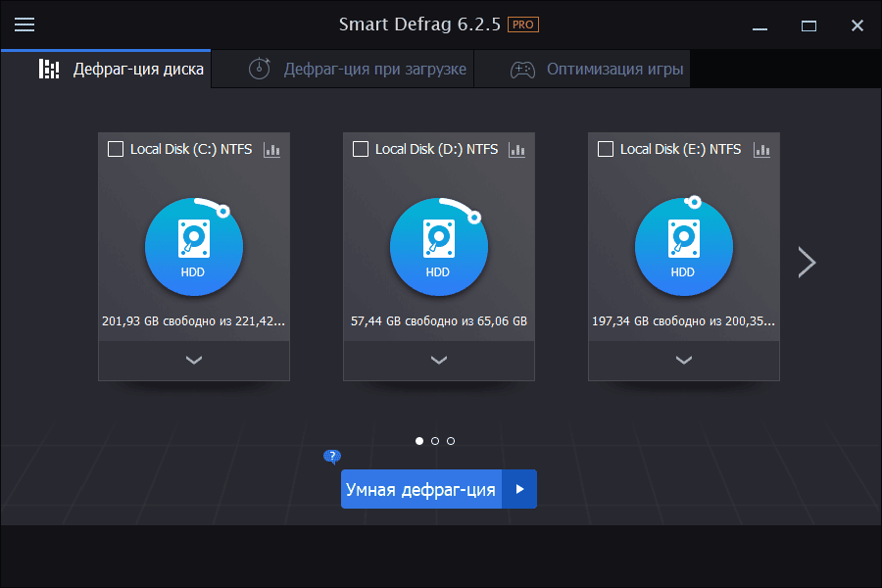Click the chart icon for Local Disk (C:)
The image size is (882, 588).
click(272, 149)
